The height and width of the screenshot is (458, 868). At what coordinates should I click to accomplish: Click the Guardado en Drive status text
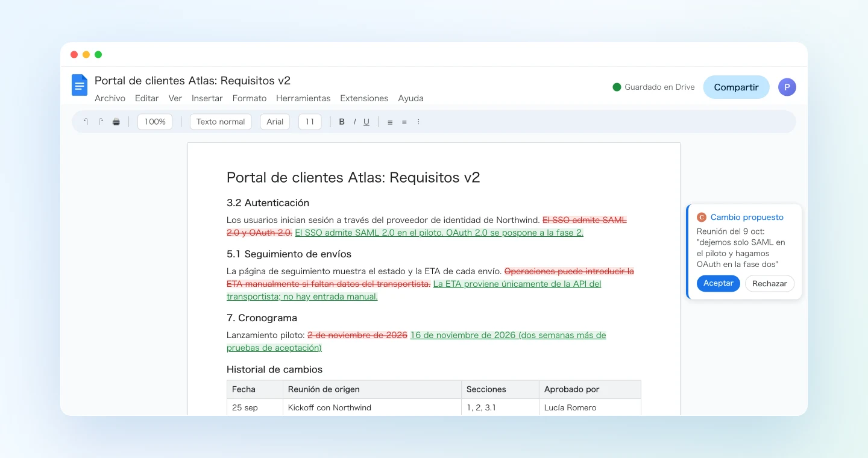coord(659,87)
